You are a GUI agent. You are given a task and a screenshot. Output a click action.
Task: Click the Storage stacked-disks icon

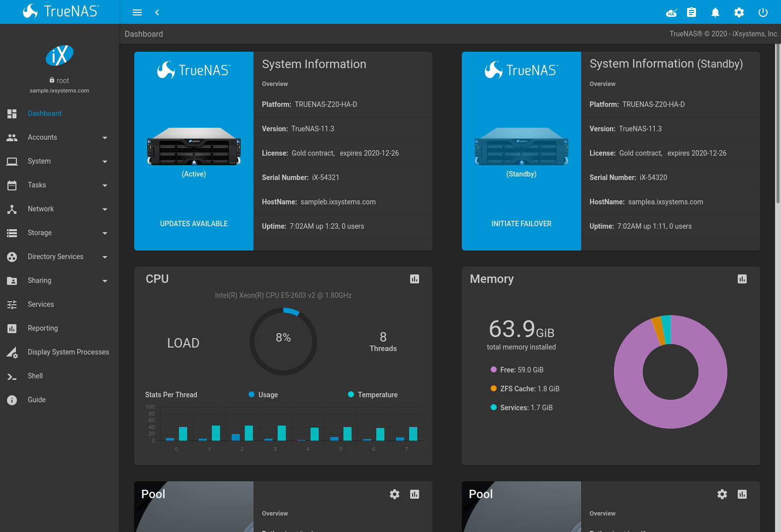12,233
